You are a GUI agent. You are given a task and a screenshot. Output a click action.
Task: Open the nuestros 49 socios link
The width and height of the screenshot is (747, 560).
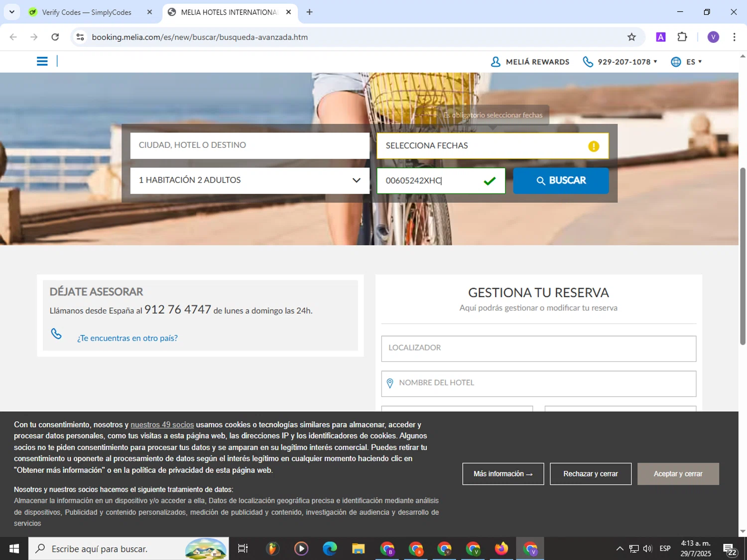pyautogui.click(x=162, y=425)
